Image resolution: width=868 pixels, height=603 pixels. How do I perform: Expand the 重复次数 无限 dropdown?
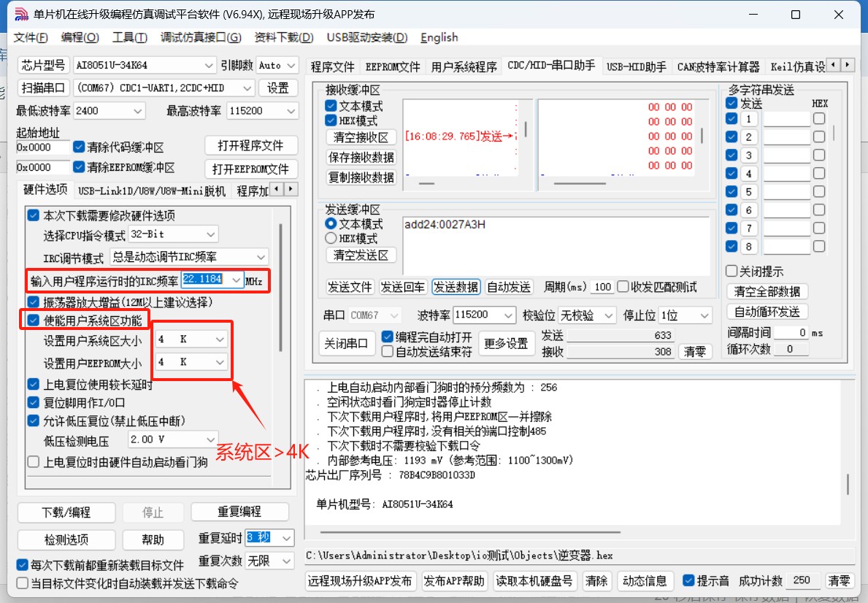click(287, 561)
